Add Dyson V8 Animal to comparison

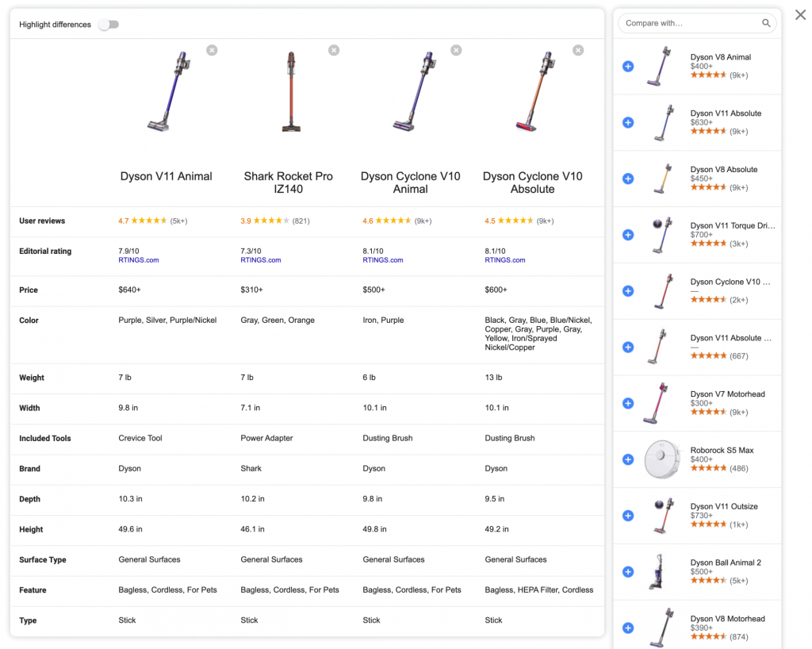(628, 67)
